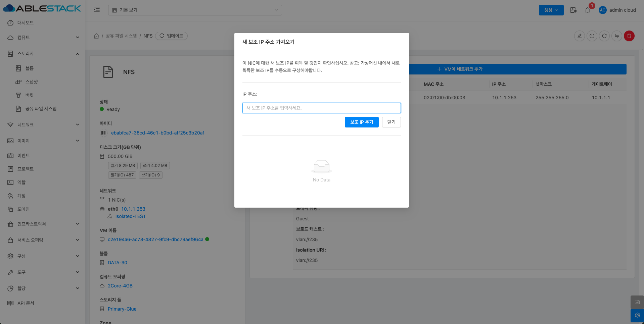
Task: Click the 읽기(IO) 487 tag
Action: point(122,175)
